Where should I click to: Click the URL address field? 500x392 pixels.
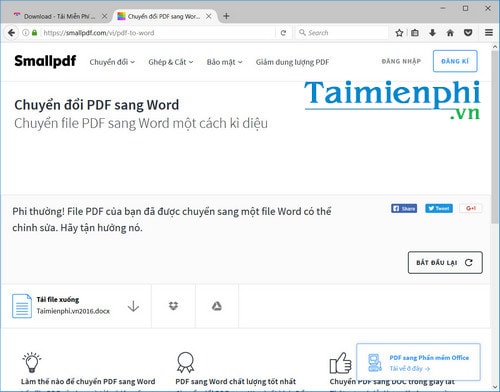coord(158,33)
